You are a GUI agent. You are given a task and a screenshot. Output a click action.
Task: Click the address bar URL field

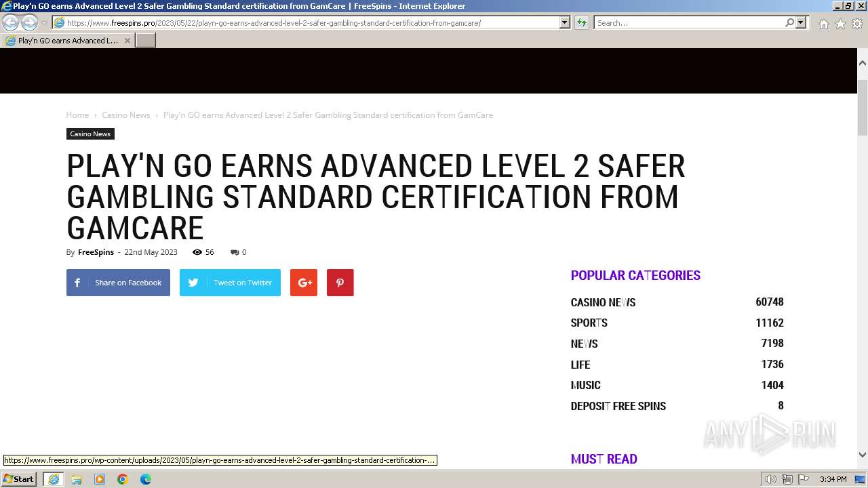tap(307, 22)
